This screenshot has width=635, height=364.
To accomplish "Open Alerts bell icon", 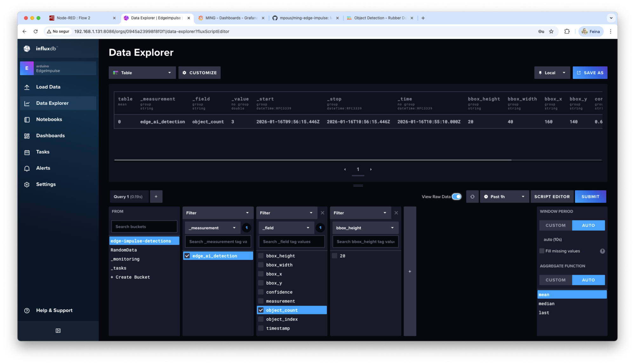I will (x=27, y=168).
